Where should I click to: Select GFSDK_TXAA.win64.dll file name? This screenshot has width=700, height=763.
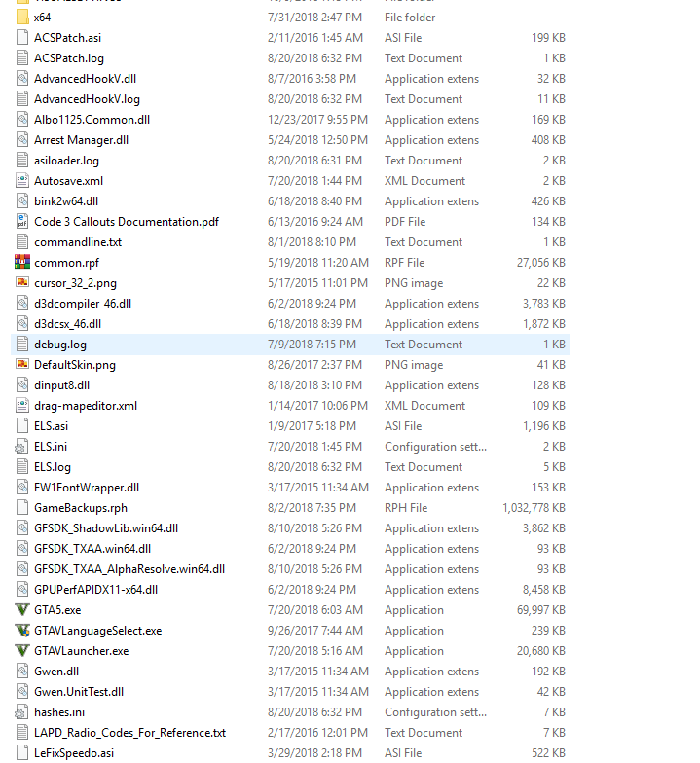92,549
